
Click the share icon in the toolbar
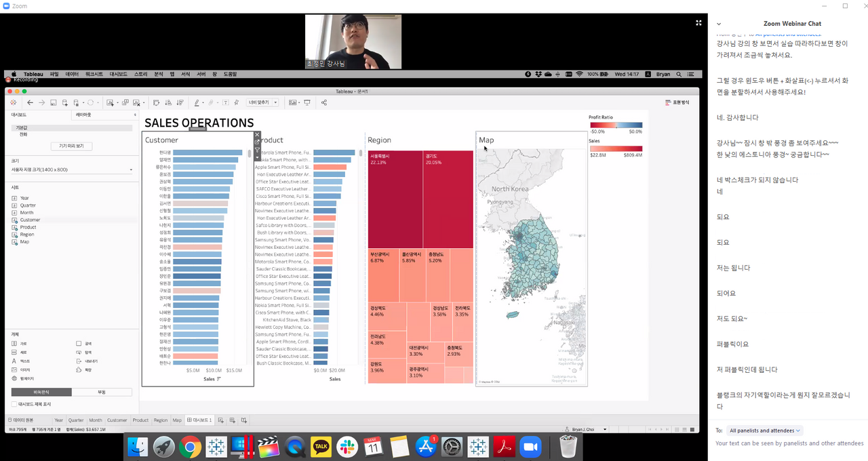324,102
